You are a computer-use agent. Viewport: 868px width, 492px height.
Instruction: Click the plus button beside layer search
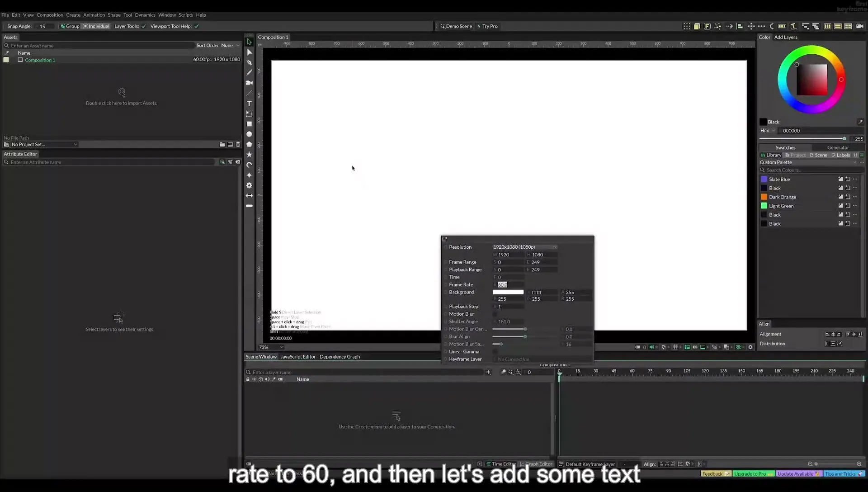pos(488,372)
